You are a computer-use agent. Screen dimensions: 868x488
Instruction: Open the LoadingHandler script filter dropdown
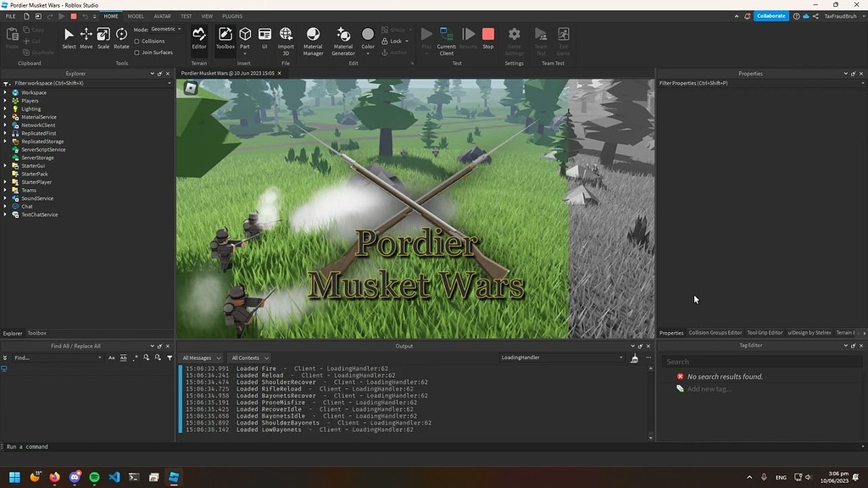tap(561, 358)
